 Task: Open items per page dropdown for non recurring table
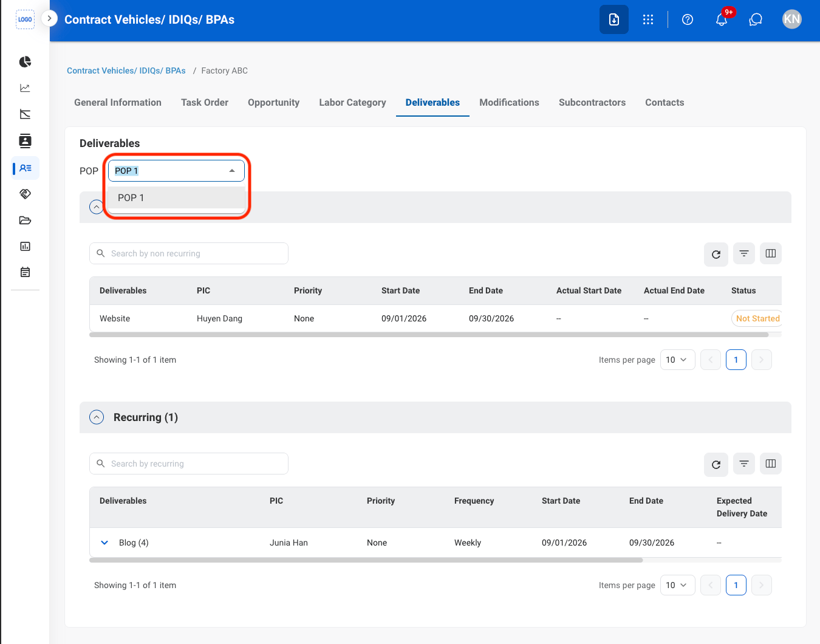click(677, 360)
